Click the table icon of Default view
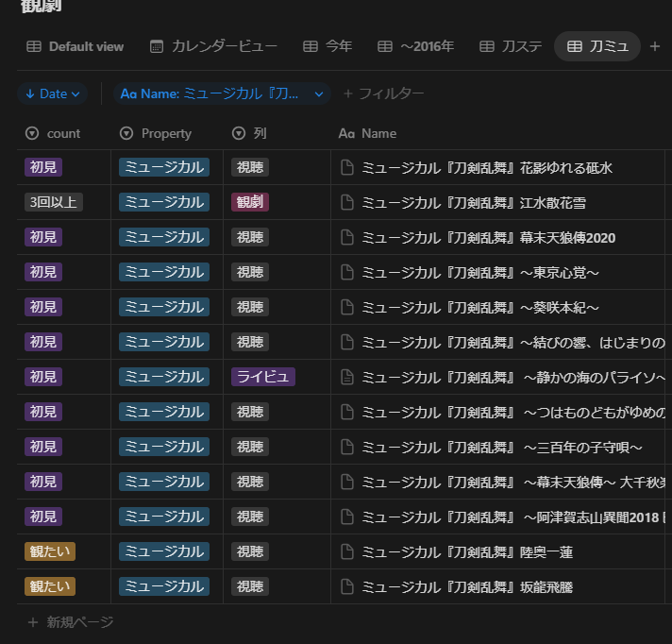Screen dimensions: 672x644 tap(34, 46)
